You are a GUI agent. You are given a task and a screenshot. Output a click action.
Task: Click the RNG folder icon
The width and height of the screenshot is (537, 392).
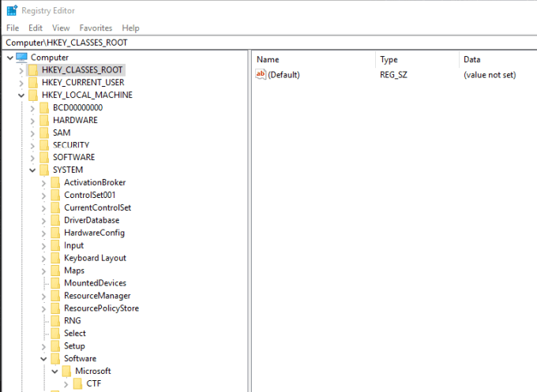pos(55,321)
